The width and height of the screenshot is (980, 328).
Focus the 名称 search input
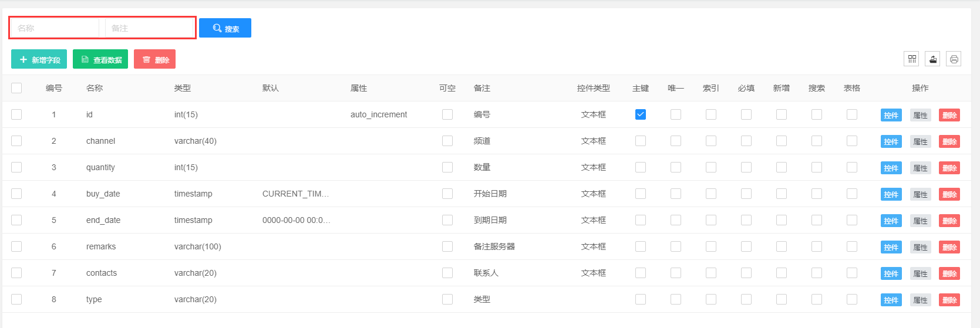click(55, 28)
